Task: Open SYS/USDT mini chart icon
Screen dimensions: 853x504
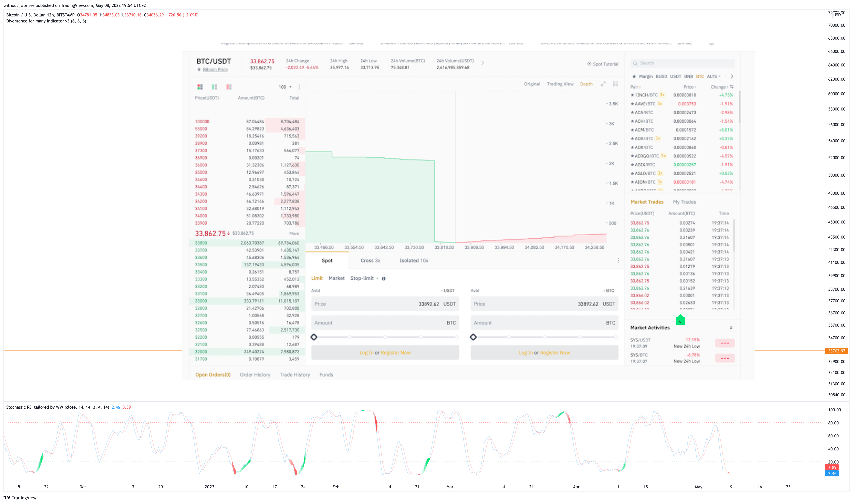Action: coord(725,343)
